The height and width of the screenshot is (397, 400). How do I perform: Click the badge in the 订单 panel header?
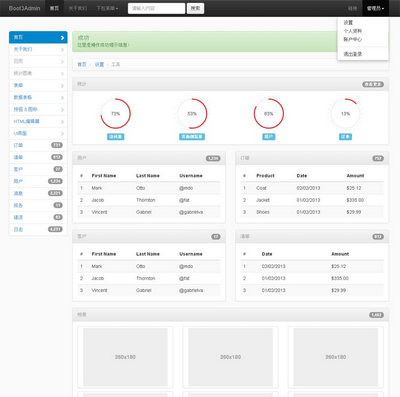(378, 158)
